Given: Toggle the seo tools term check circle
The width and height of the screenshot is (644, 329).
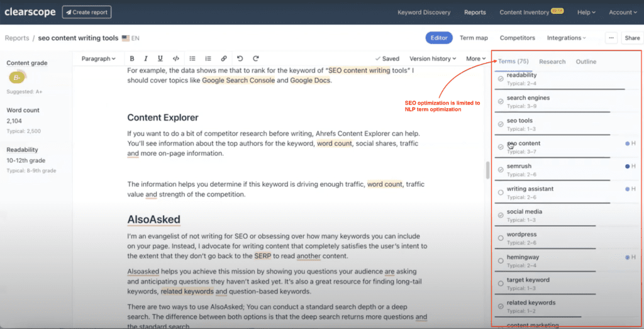Looking at the screenshot, I should (x=500, y=124).
